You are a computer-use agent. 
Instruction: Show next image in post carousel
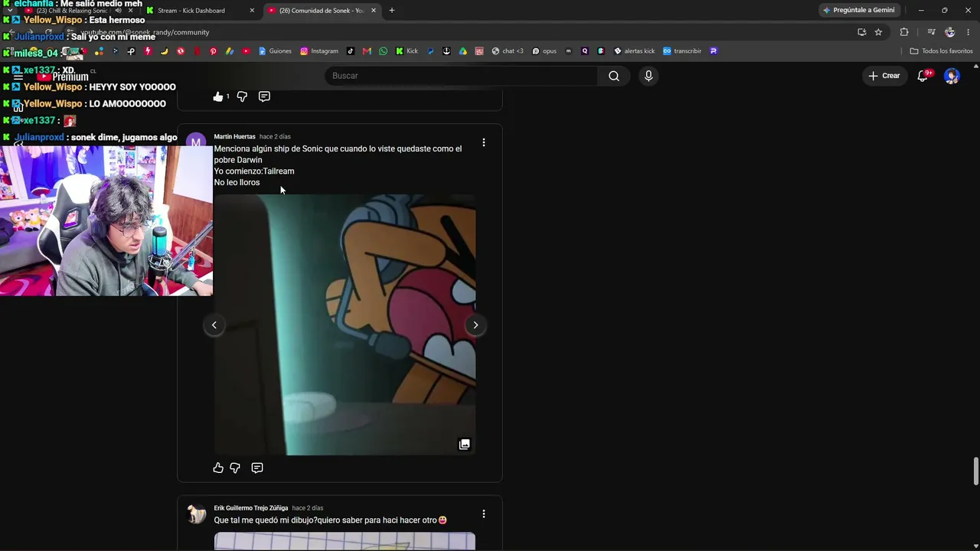coord(475,325)
